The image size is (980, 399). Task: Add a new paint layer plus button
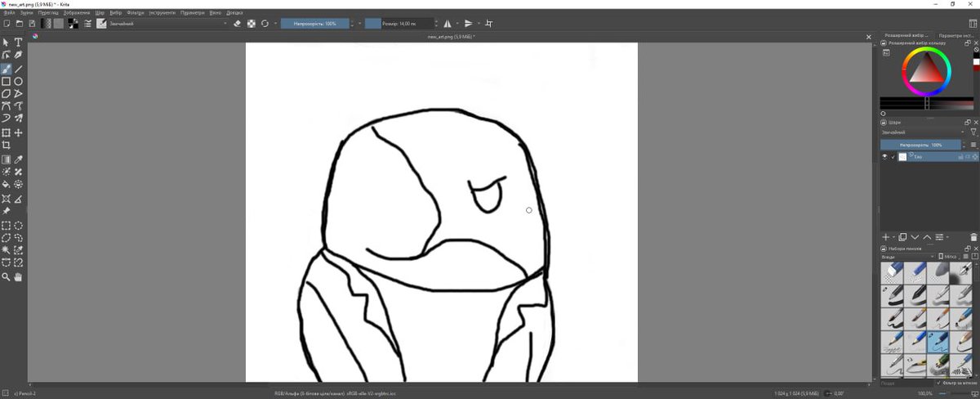[x=886, y=237]
